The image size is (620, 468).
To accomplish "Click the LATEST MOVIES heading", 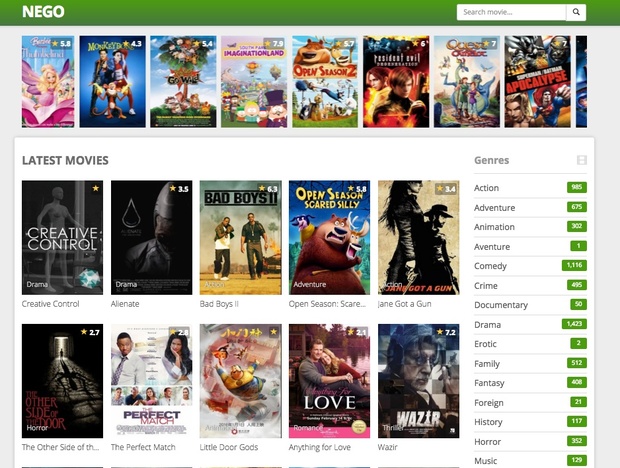I will pyautogui.click(x=65, y=160).
